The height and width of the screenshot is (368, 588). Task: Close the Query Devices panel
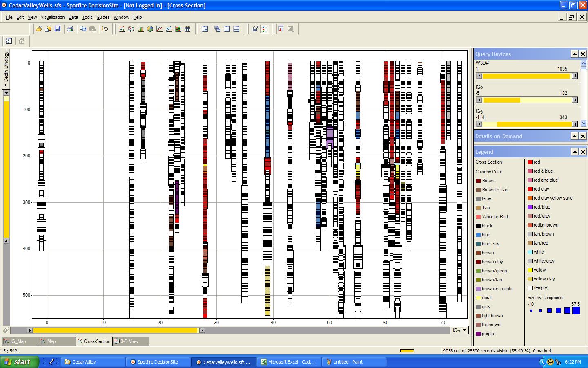(583, 54)
